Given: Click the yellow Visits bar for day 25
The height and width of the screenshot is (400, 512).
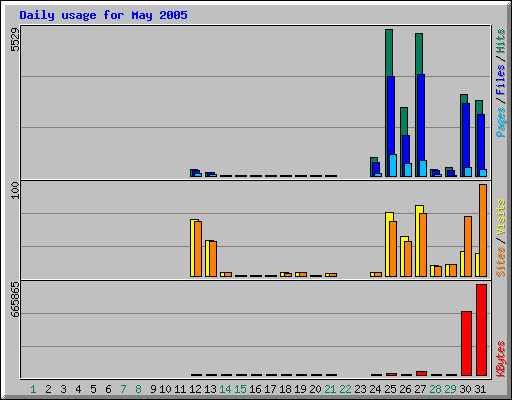Looking at the screenshot, I should pos(387,244).
